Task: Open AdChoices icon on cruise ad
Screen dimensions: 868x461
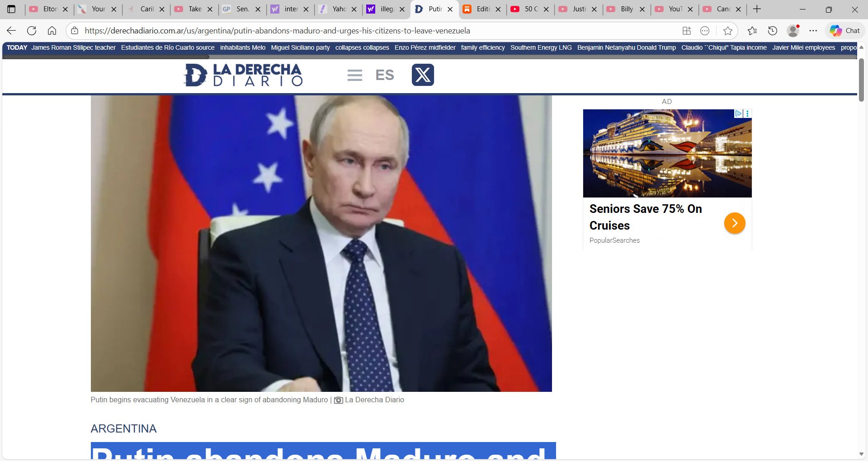Action: tap(738, 113)
